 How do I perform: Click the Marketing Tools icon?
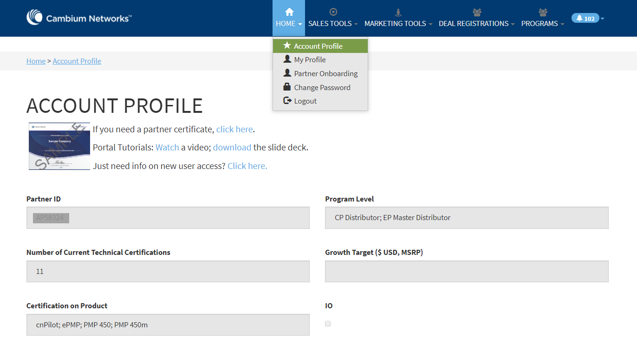click(x=398, y=12)
